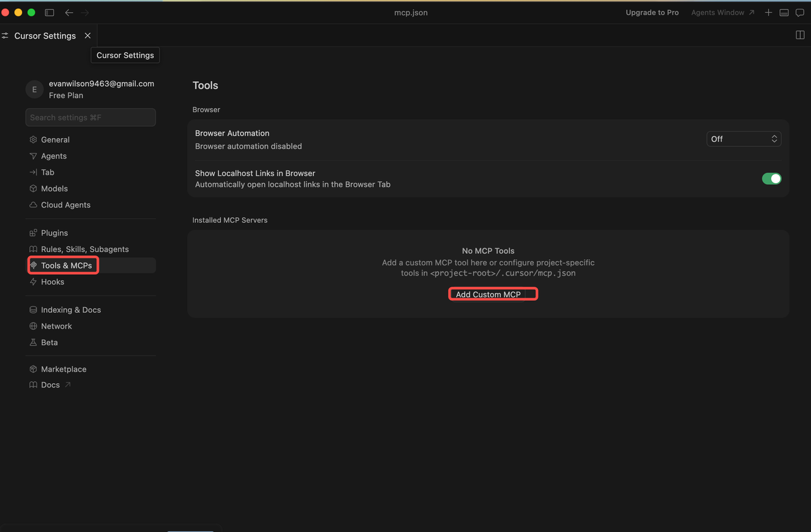Open Models settings section
Image resolution: width=811 pixels, height=532 pixels.
click(x=54, y=189)
